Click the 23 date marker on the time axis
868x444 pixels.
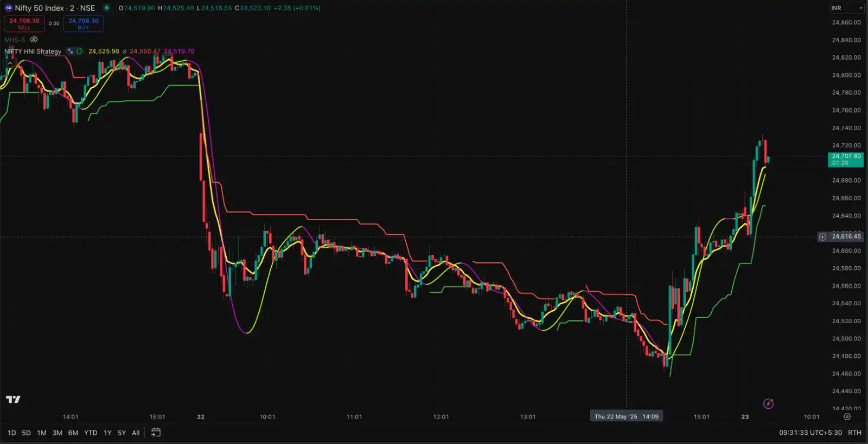(x=745, y=417)
